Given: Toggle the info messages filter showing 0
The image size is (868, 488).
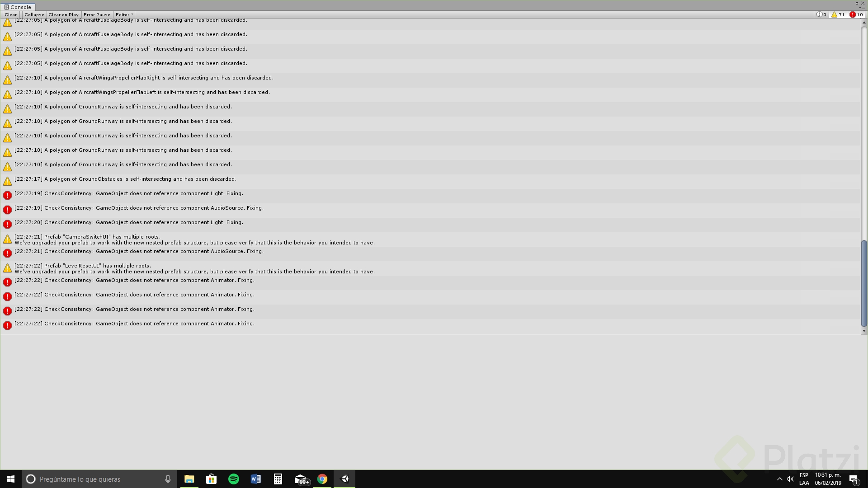Looking at the screenshot, I should coord(821,14).
